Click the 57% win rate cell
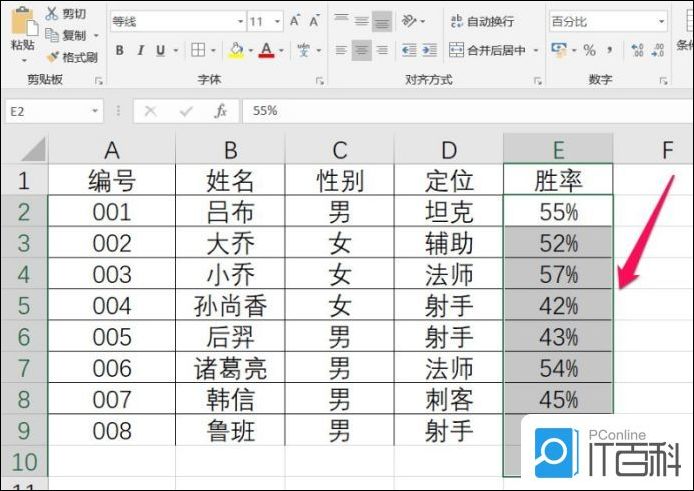 coord(558,274)
